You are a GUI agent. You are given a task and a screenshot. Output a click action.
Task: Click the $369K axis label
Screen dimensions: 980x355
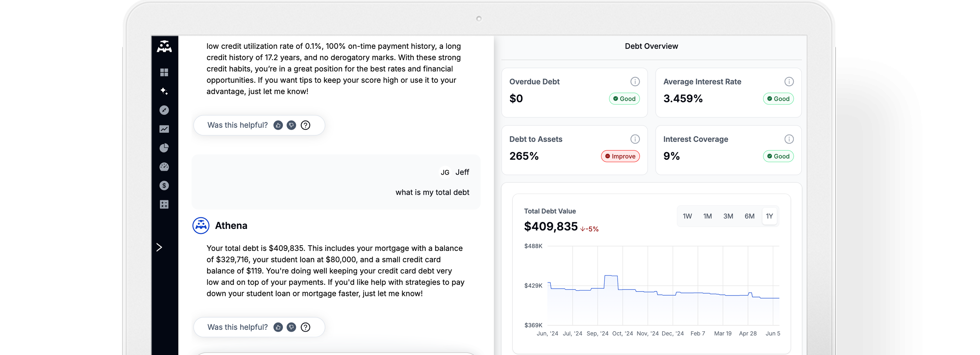[x=533, y=325]
